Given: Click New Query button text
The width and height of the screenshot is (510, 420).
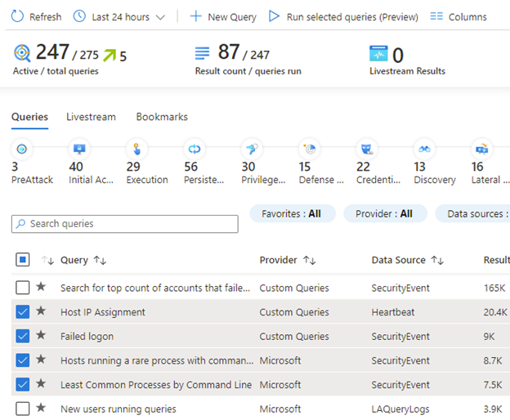Looking at the screenshot, I should pos(232,16).
